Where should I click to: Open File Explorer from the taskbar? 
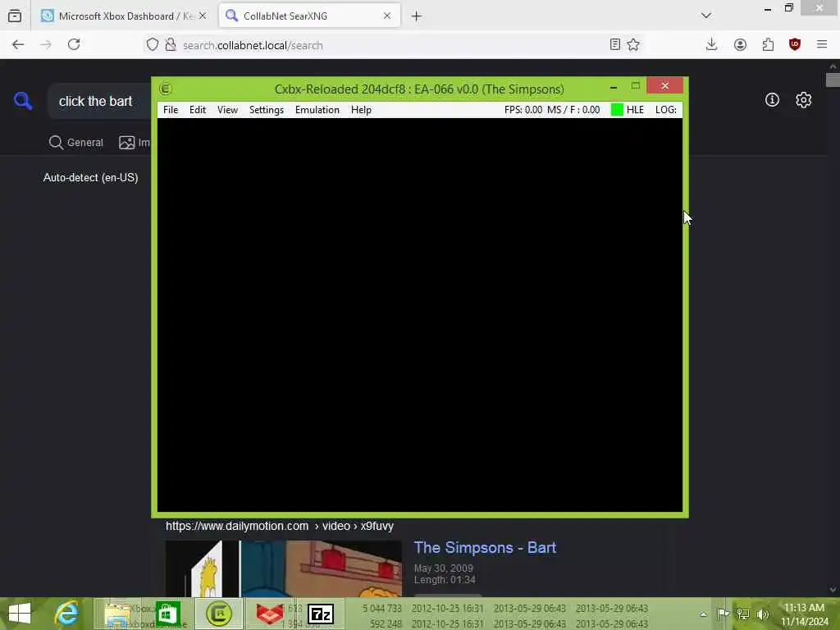(117, 614)
